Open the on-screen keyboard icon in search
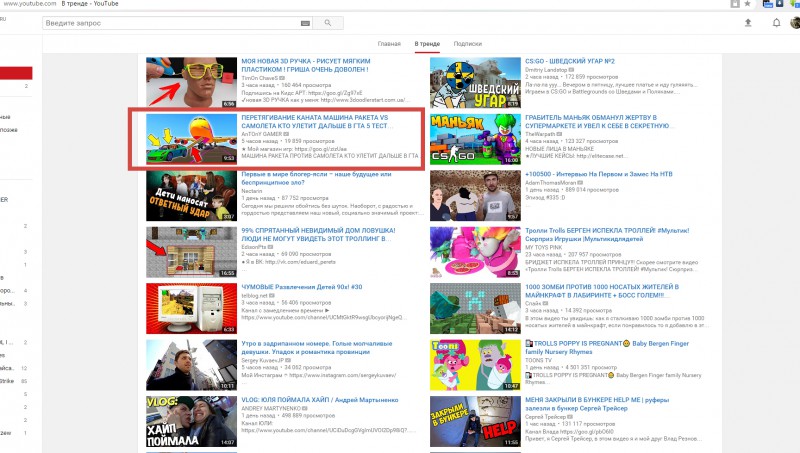The height and width of the screenshot is (453, 800). pyautogui.click(x=305, y=23)
